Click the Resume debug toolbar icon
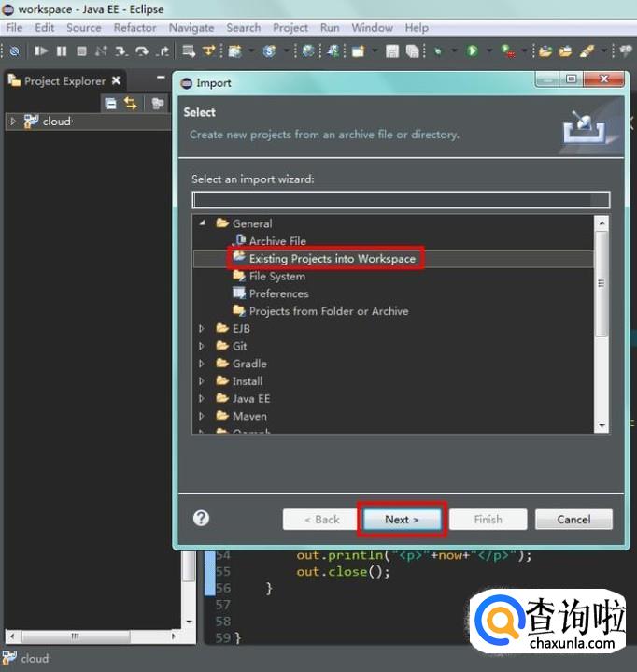637x672 pixels. 41,51
